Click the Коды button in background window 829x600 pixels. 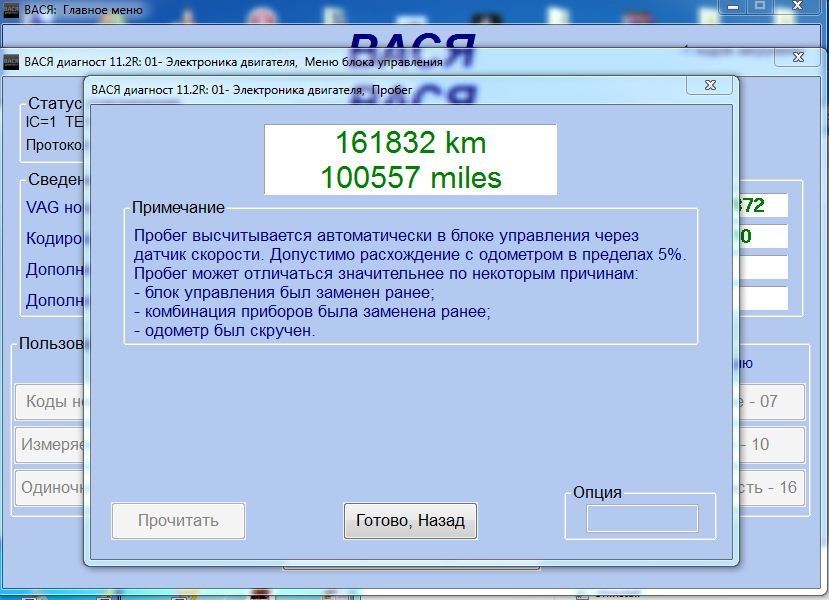tap(50, 401)
